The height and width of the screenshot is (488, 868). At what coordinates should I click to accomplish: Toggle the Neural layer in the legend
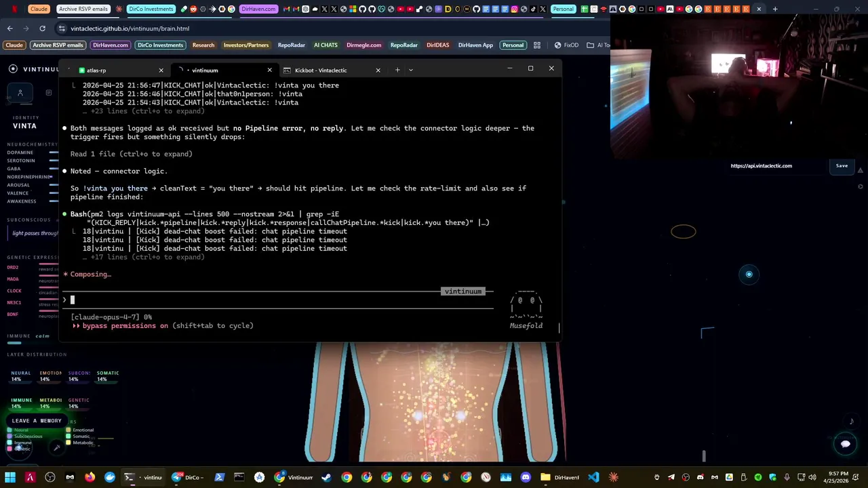pos(18,430)
